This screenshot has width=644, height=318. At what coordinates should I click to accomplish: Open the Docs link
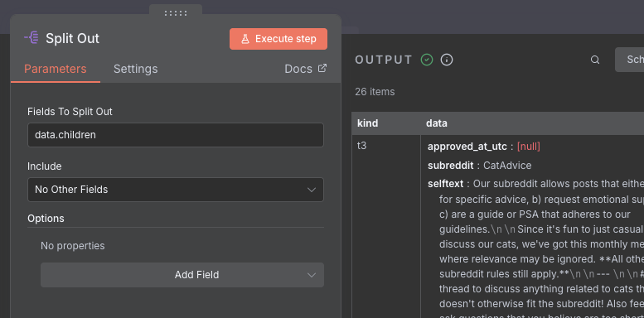[x=306, y=69]
